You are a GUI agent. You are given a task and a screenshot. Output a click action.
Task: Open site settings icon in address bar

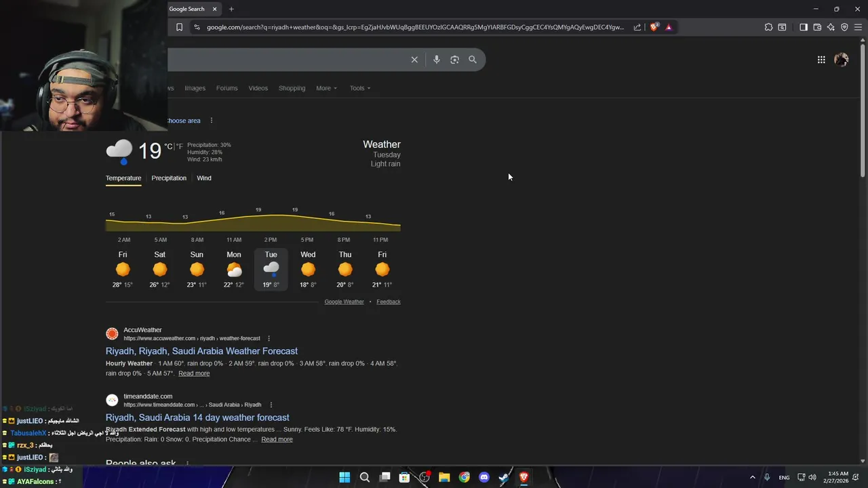[x=197, y=27]
